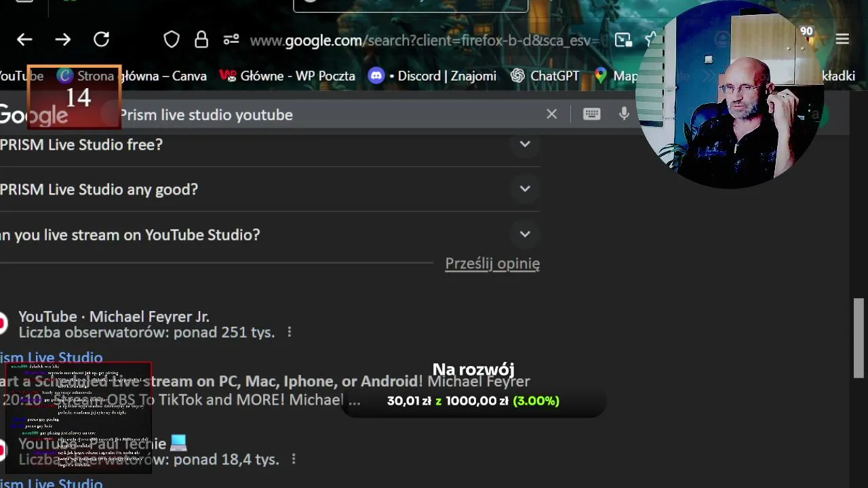
Task: Click the microphone voice search icon
Action: pos(624,114)
